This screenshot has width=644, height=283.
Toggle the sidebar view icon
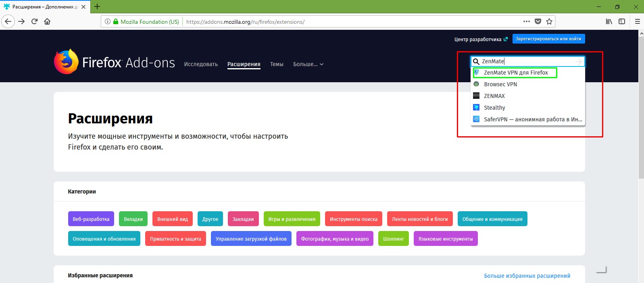click(622, 21)
